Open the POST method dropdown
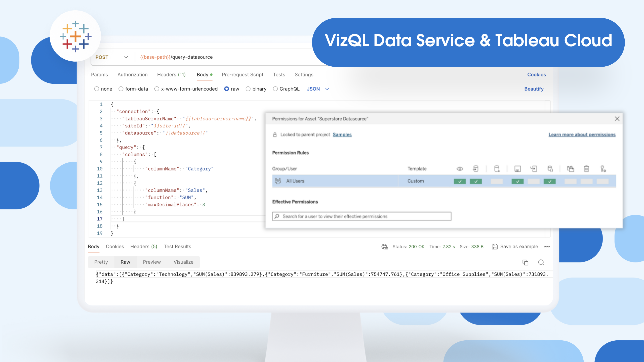This screenshot has height=362, width=644. click(x=112, y=57)
